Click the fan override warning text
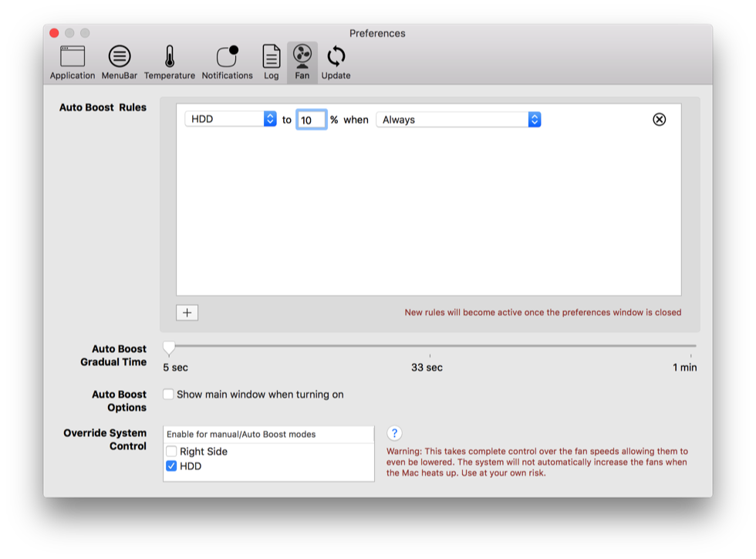Viewport: 756px width, 559px height. [537, 462]
